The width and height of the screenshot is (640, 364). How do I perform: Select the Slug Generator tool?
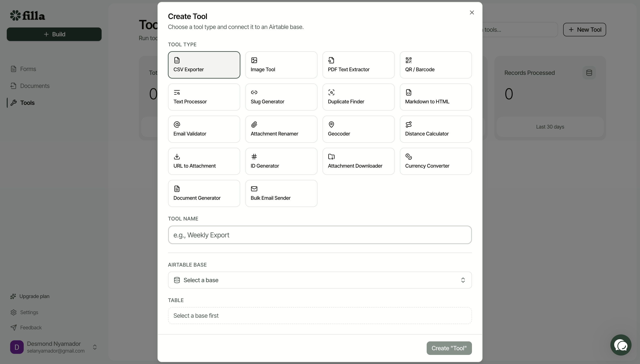(281, 97)
